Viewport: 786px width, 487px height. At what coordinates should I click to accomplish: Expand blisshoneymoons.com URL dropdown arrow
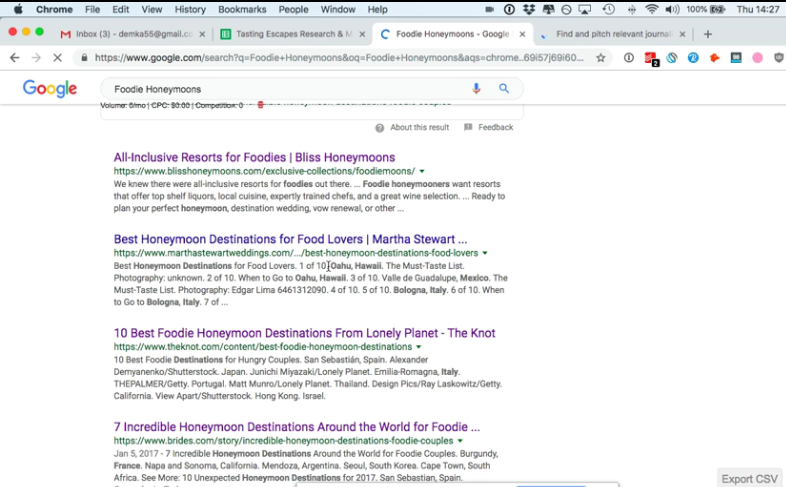(422, 171)
